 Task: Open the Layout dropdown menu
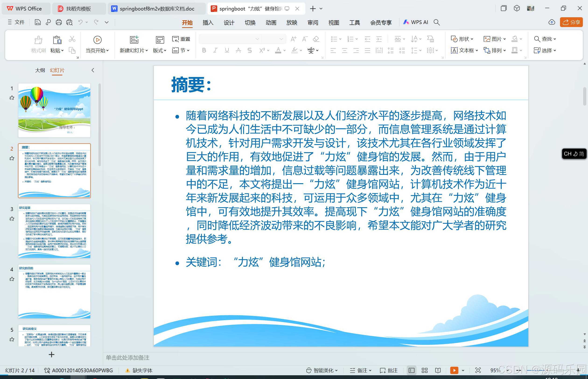point(160,50)
